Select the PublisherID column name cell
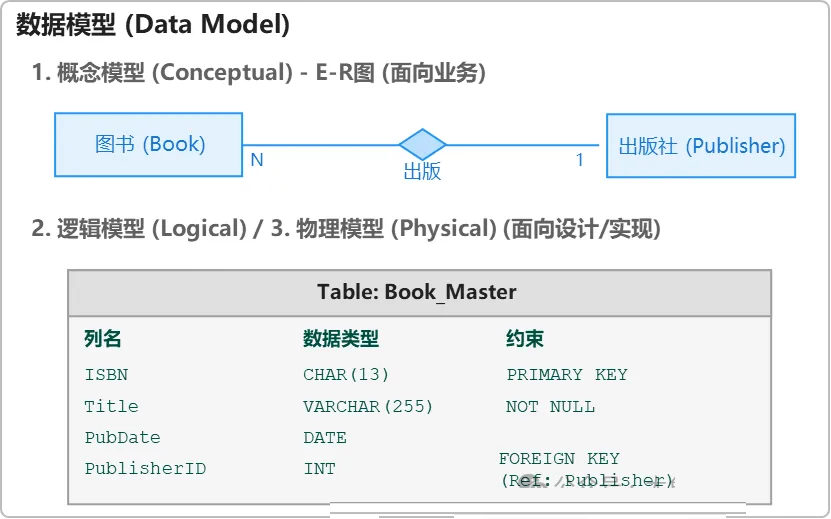This screenshot has width=831, height=519. pyautogui.click(x=145, y=469)
